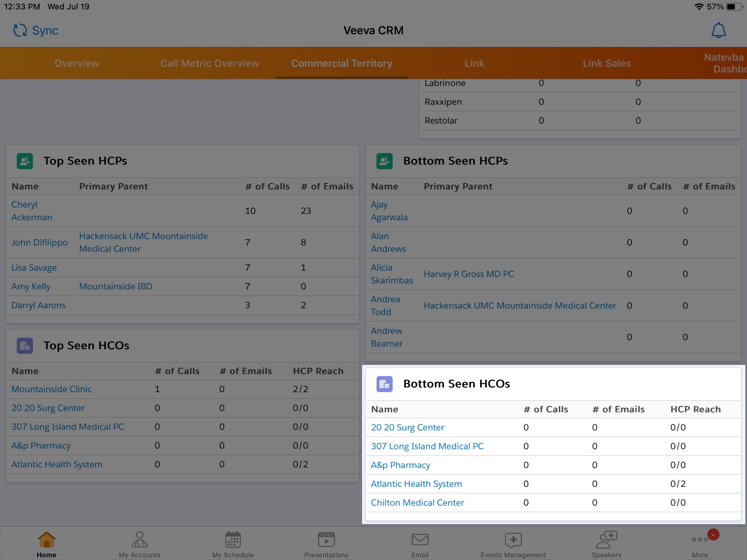Select the Link tab
This screenshot has width=747, height=560.
(474, 63)
